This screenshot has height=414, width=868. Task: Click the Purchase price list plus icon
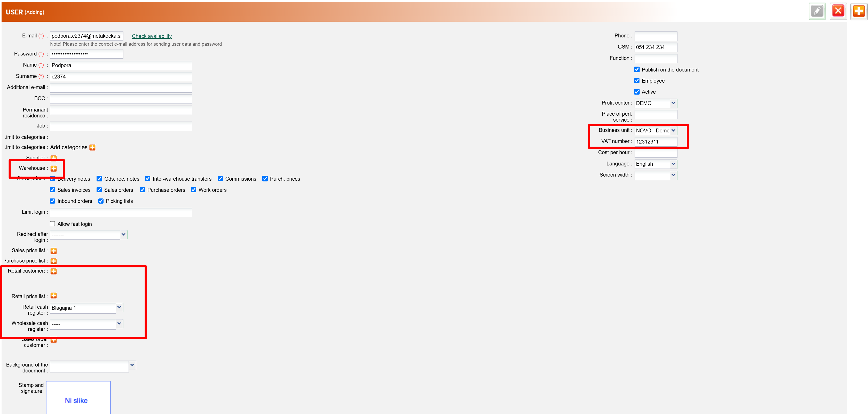click(x=54, y=261)
